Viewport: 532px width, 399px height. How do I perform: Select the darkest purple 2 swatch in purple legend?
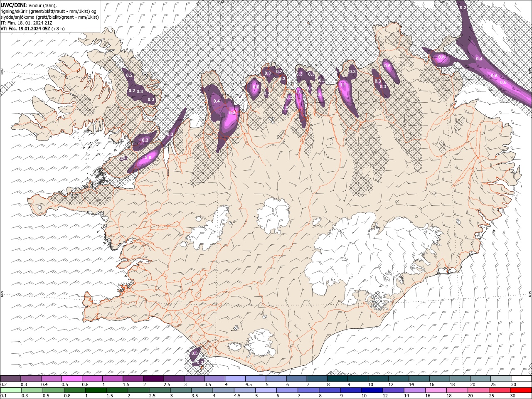153,379
